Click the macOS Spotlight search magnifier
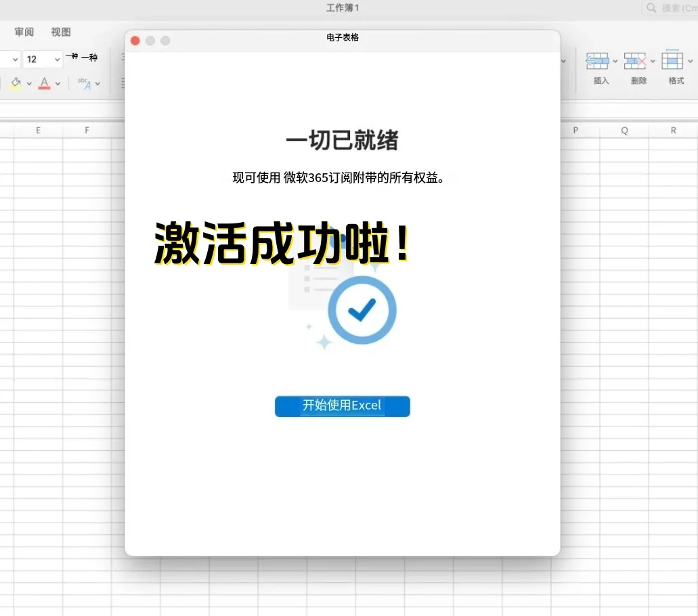This screenshot has height=616, width=698. (650, 7)
